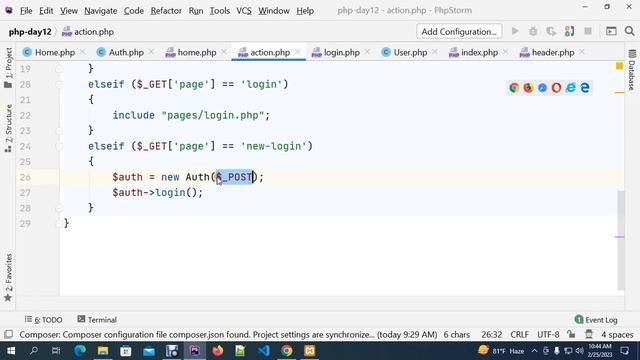The image size is (640, 360).
Task: Click action.php breadcrumb in navigation bar
Action: (x=88, y=31)
